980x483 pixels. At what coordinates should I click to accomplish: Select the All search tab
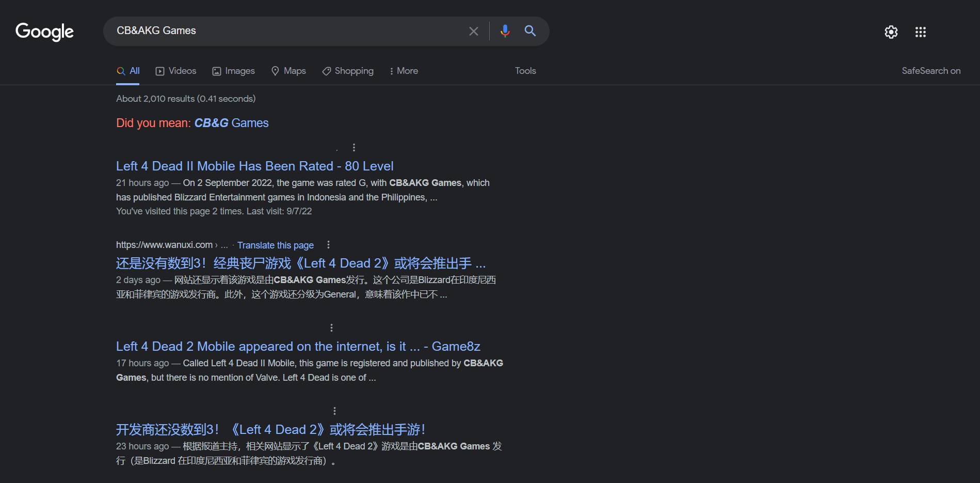(128, 71)
